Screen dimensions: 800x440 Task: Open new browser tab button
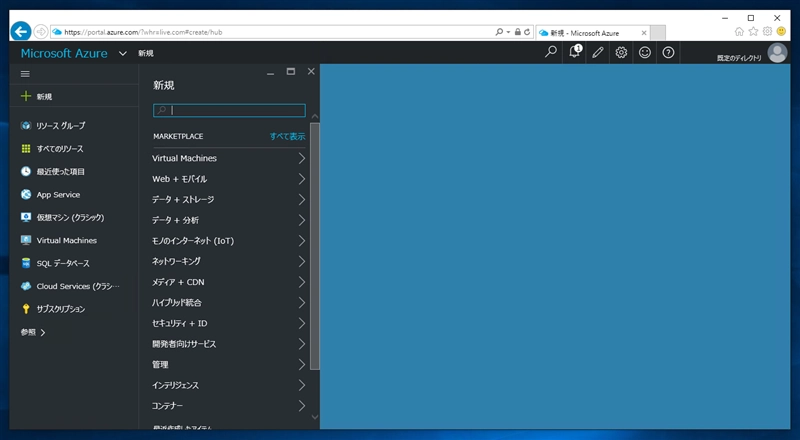[x=658, y=33]
